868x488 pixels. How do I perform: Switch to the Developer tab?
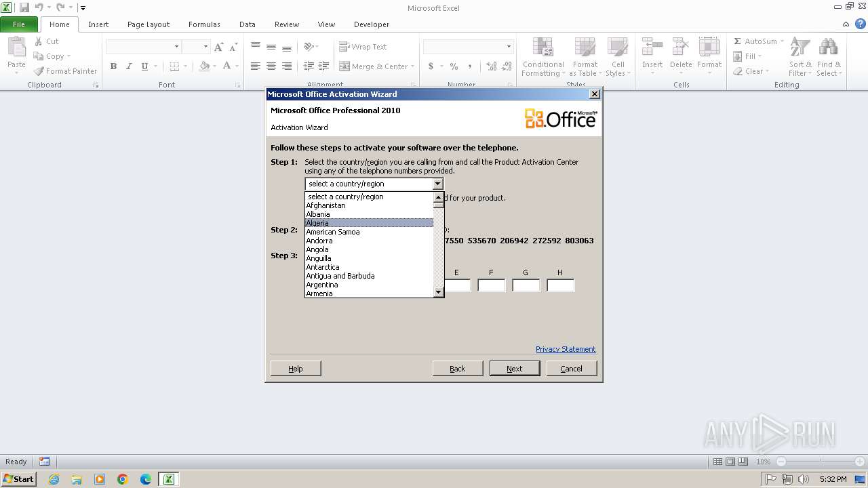372,24
